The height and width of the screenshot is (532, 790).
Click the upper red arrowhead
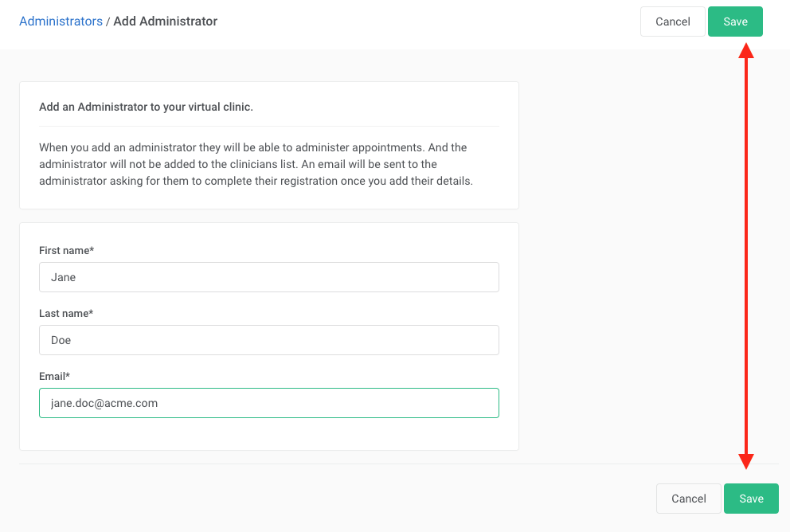(746, 50)
